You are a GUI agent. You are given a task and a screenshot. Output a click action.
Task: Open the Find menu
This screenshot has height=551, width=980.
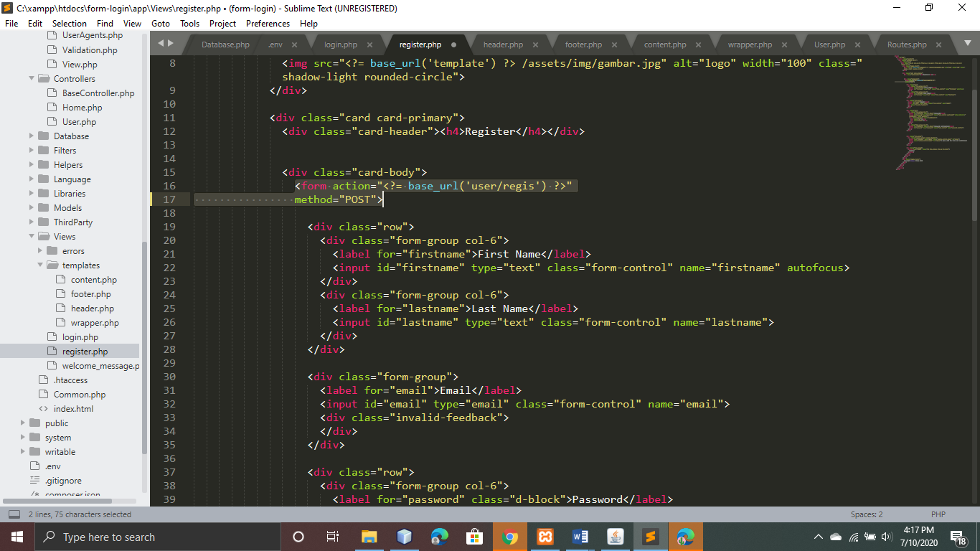tap(105, 23)
